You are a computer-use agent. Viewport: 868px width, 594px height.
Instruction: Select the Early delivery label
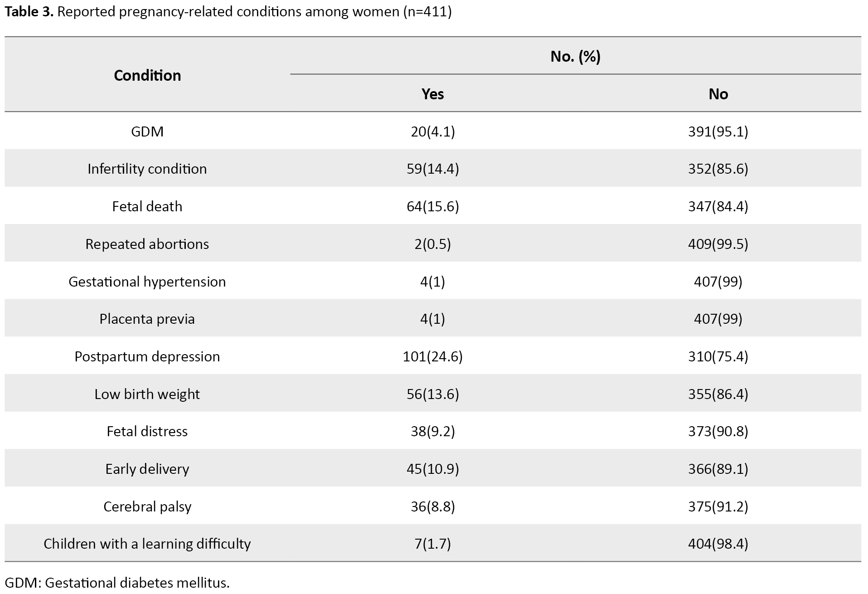[147, 469]
